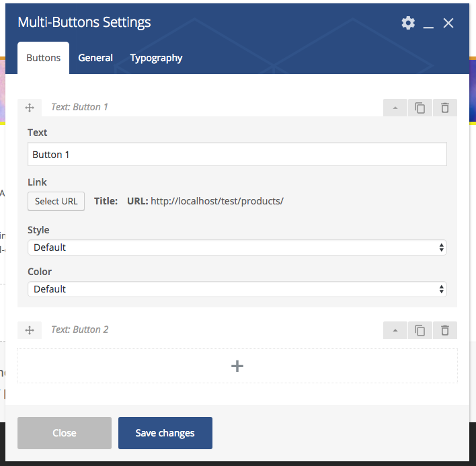Image resolution: width=476 pixels, height=466 pixels.
Task: Expand the Button 2 section
Action: pyautogui.click(x=395, y=330)
